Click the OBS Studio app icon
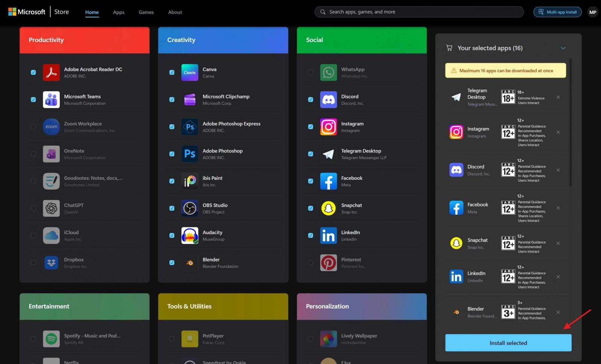The height and width of the screenshot is (364, 601). click(190, 208)
